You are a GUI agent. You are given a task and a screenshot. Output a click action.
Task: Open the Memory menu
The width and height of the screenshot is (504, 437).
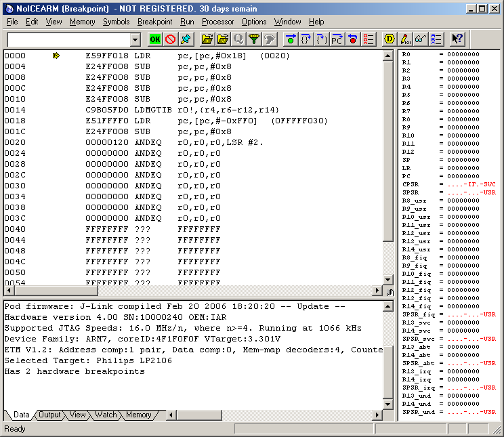tap(82, 22)
